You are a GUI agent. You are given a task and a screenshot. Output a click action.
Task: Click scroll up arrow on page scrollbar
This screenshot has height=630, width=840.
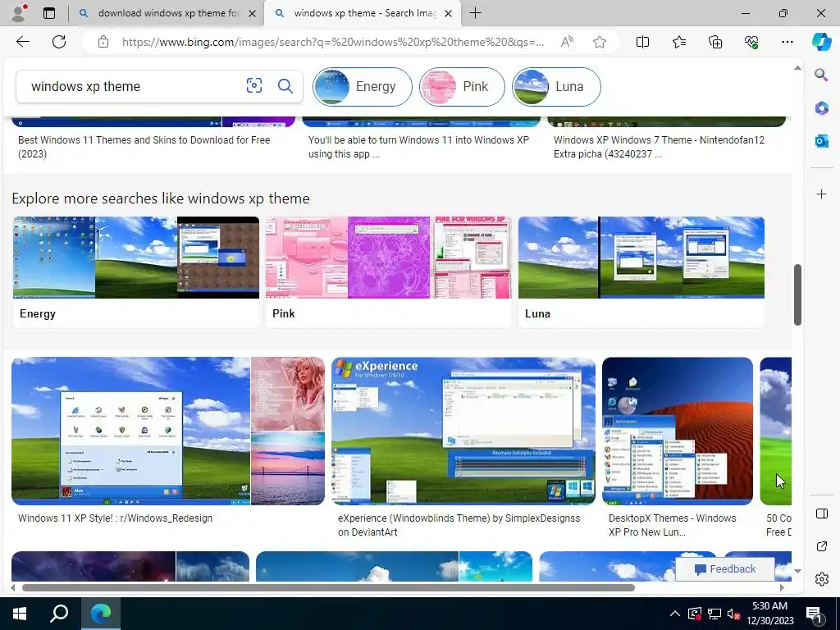pos(797,68)
